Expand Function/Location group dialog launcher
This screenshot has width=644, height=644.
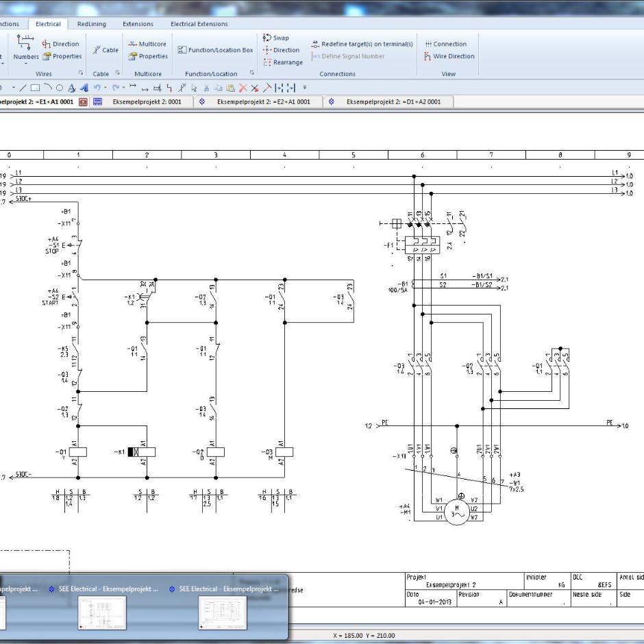252,73
